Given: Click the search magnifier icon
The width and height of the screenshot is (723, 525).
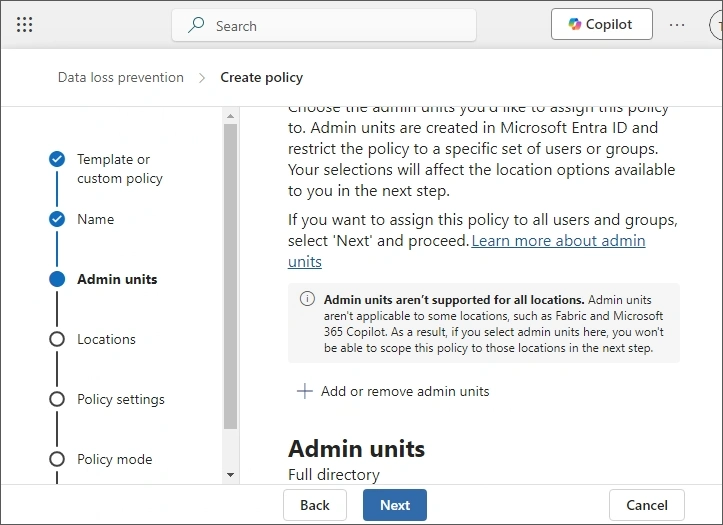Looking at the screenshot, I should [x=196, y=25].
